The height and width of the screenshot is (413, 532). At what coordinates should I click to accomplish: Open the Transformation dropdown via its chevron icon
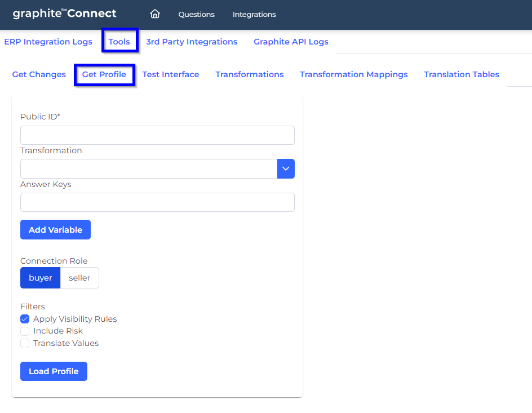click(286, 168)
